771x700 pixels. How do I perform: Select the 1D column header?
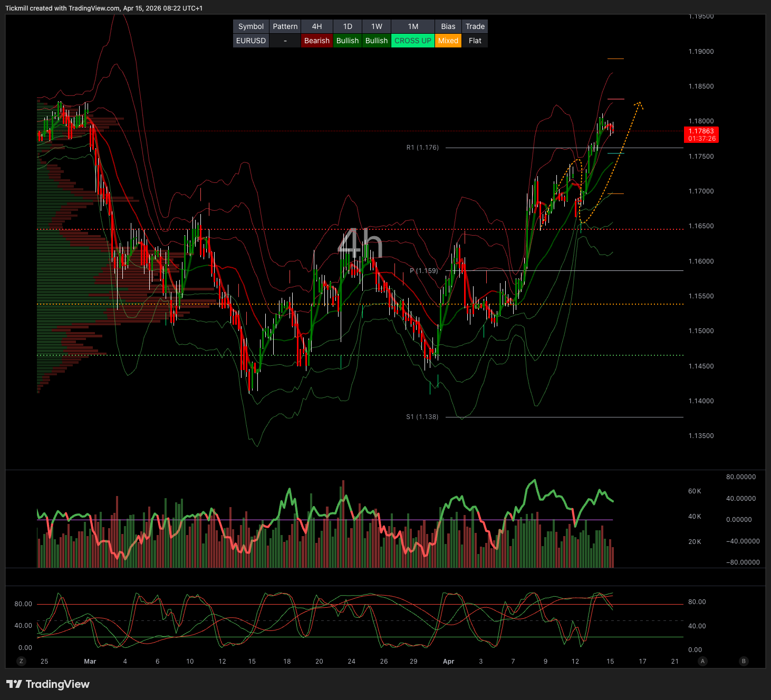point(348,26)
